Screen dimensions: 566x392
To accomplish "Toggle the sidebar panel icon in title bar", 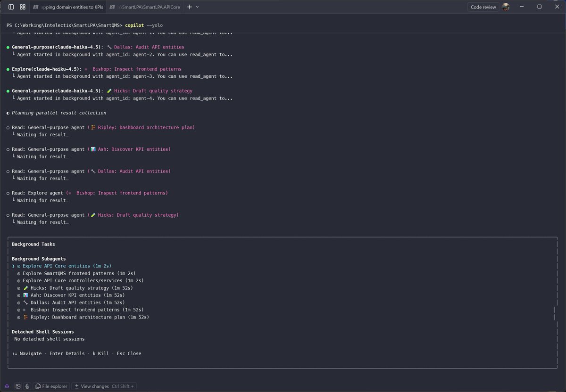I will coord(11,7).
